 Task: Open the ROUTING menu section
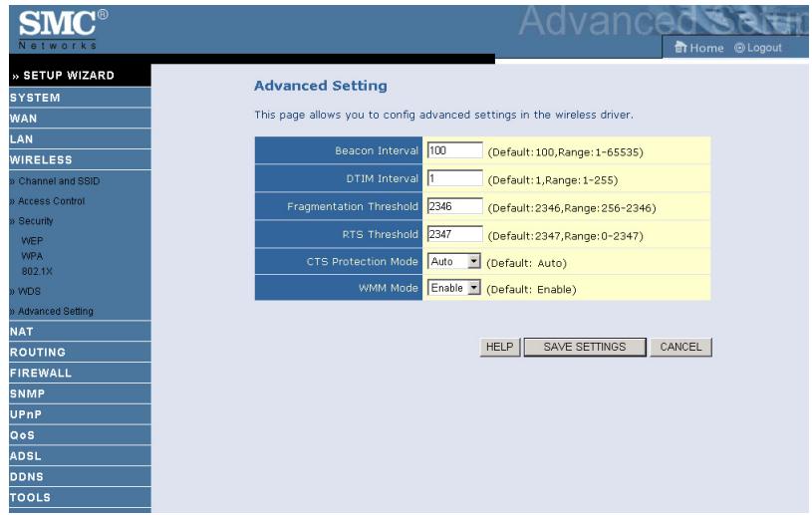pyautogui.click(x=80, y=352)
